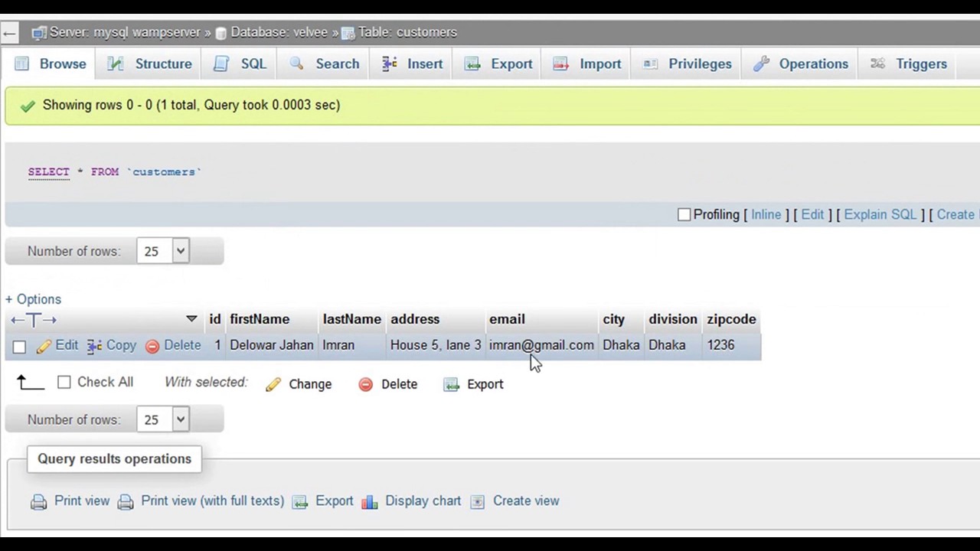Click the Copy icon in row 1
This screenshot has height=551, width=980.
(94, 346)
